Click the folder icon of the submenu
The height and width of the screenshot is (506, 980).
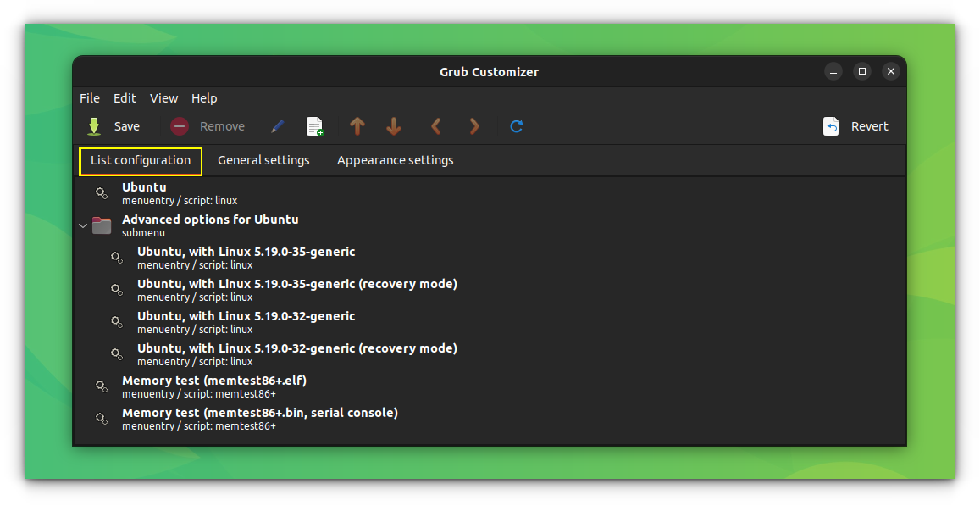click(102, 225)
